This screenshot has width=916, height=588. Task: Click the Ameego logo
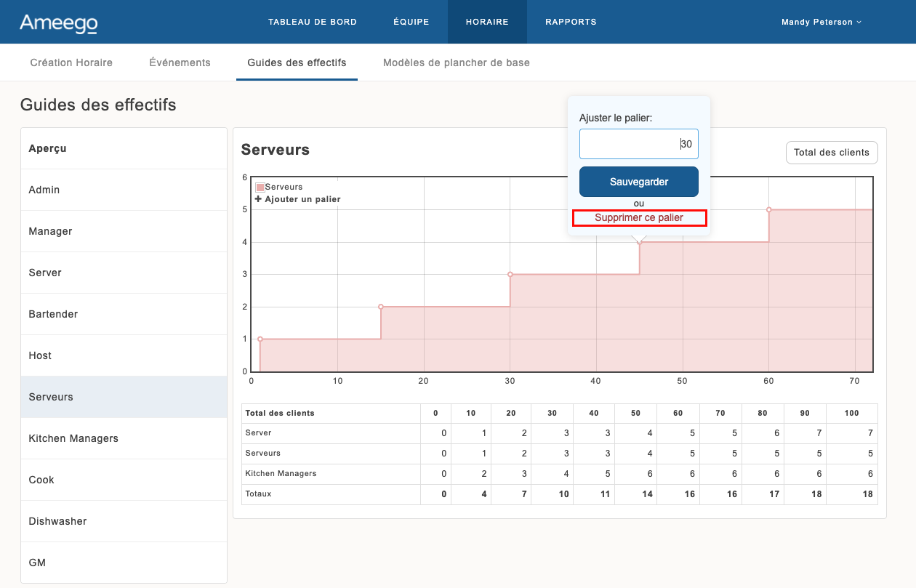(x=58, y=23)
